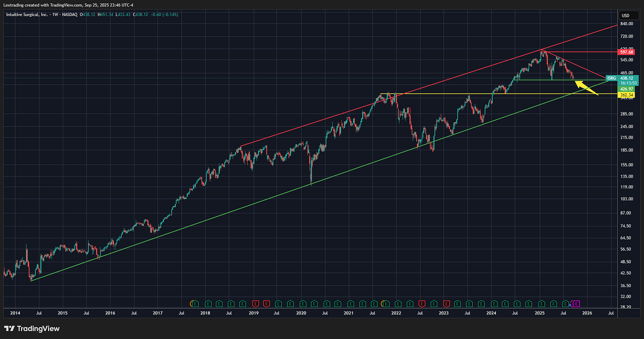Viewport: 644px width, 339px height.
Task: Click green earnings marker above Jul 2018
Action: click(231, 304)
